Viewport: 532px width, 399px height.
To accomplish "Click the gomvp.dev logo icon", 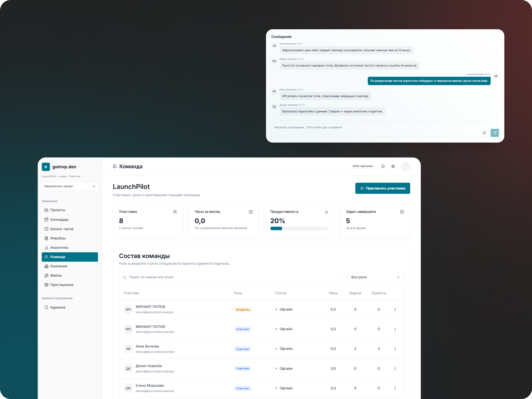I will (46, 167).
